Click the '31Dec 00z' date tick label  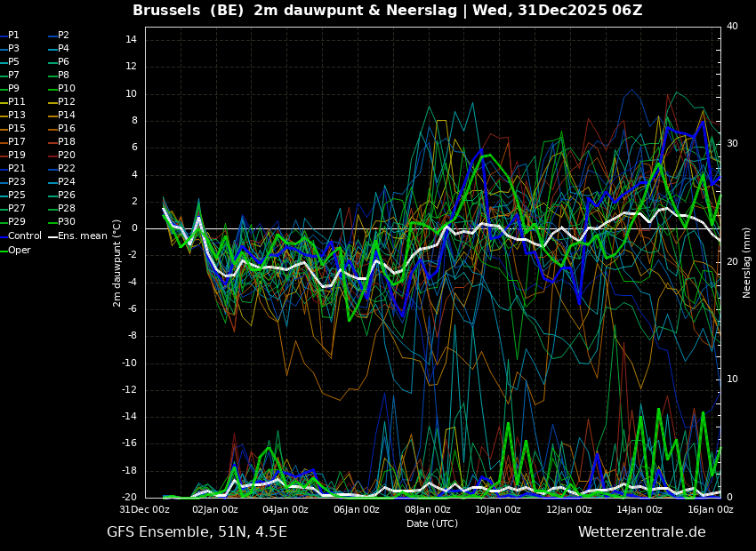(145, 509)
